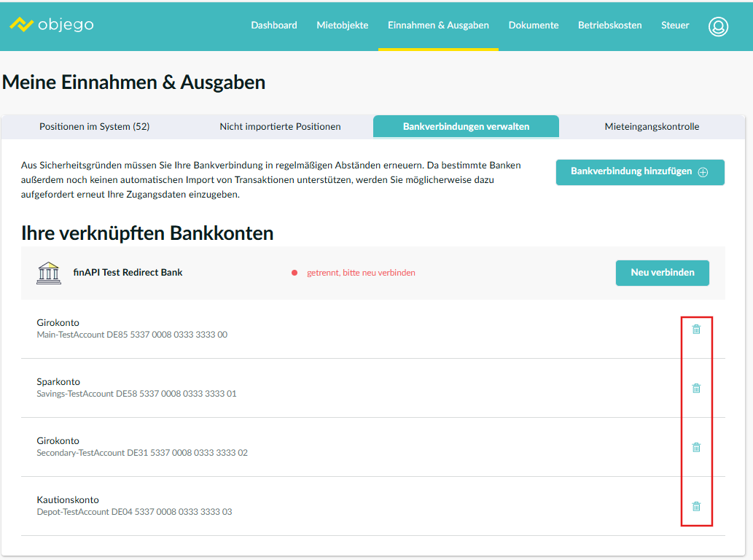Open the Mieteingangskontrolle tab

[652, 127]
